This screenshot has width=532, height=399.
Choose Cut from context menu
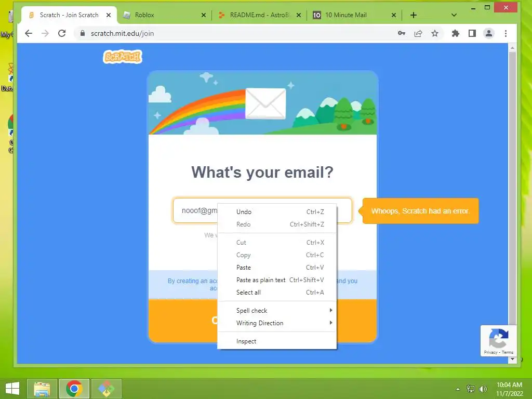(277, 243)
